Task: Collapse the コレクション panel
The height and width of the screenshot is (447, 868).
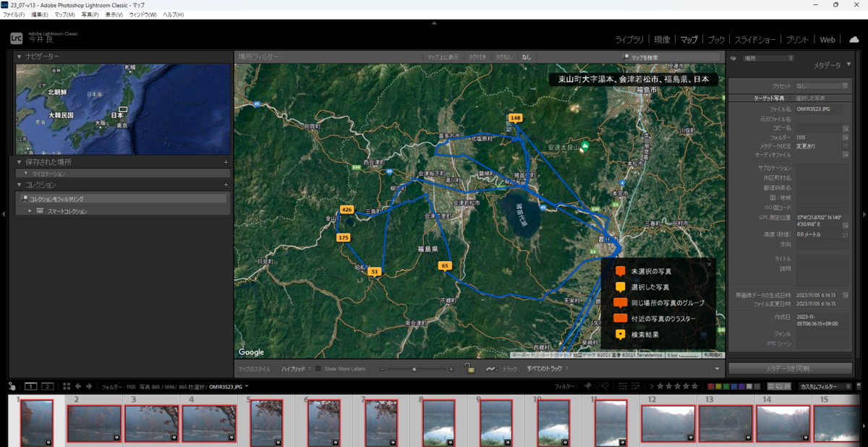Action: click(x=19, y=185)
